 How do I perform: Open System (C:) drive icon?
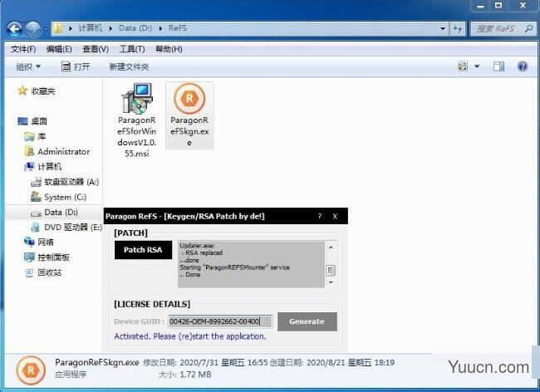36,197
